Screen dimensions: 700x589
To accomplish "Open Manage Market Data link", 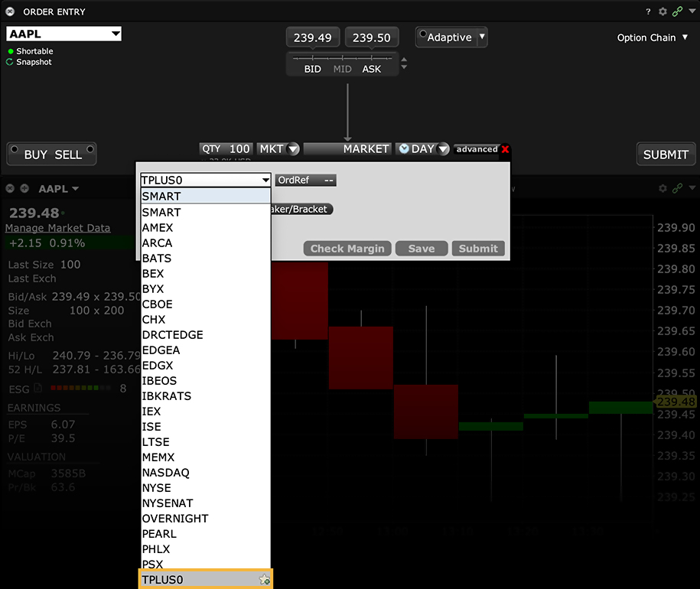I will pyautogui.click(x=57, y=228).
